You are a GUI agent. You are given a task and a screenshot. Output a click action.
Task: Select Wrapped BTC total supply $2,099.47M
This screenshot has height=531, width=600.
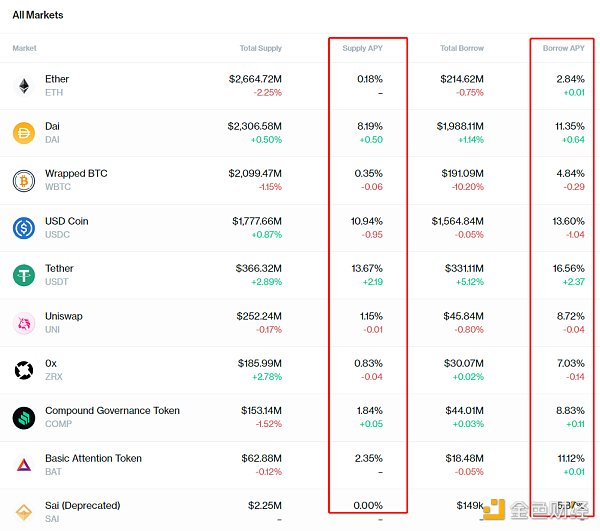[255, 173]
